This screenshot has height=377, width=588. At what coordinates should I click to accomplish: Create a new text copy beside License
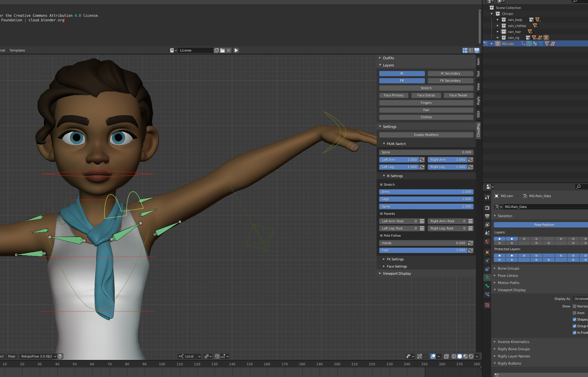tap(216, 50)
